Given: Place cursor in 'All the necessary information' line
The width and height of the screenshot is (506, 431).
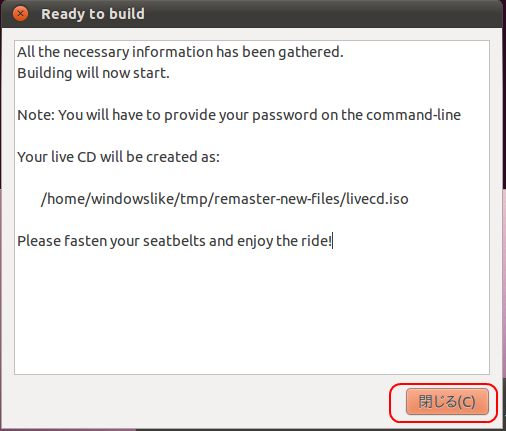Looking at the screenshot, I should pyautogui.click(x=180, y=52).
